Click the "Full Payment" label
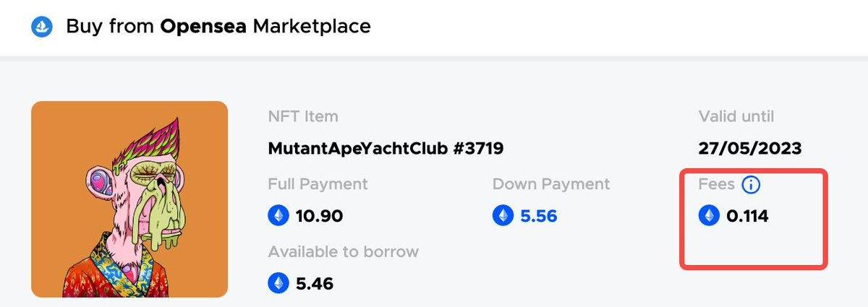The image size is (868, 307). click(318, 184)
